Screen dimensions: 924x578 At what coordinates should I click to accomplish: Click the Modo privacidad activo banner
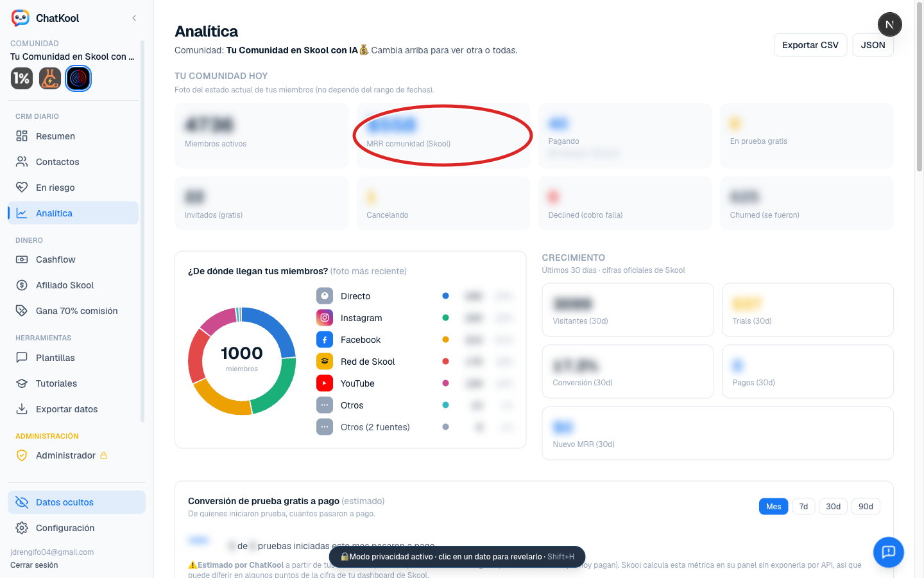click(457, 557)
